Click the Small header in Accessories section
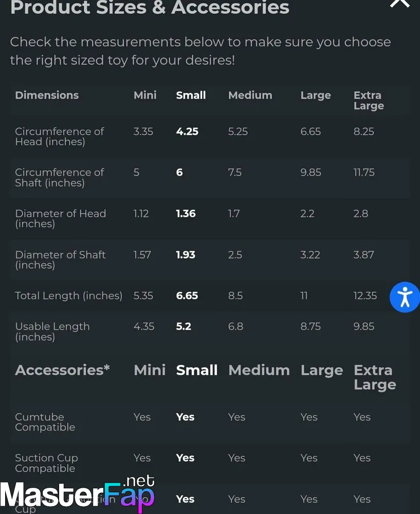Image resolution: width=420 pixels, height=514 pixels. tap(197, 370)
